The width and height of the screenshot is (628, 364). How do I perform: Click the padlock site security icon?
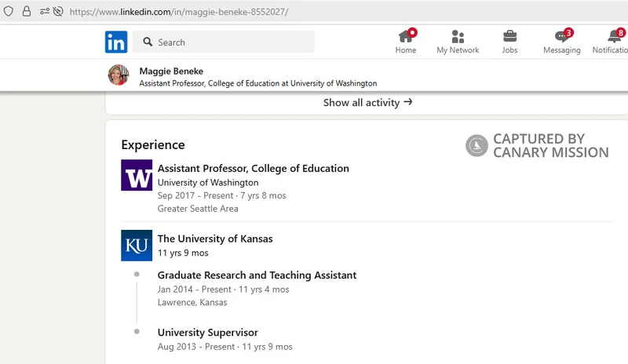click(x=27, y=11)
